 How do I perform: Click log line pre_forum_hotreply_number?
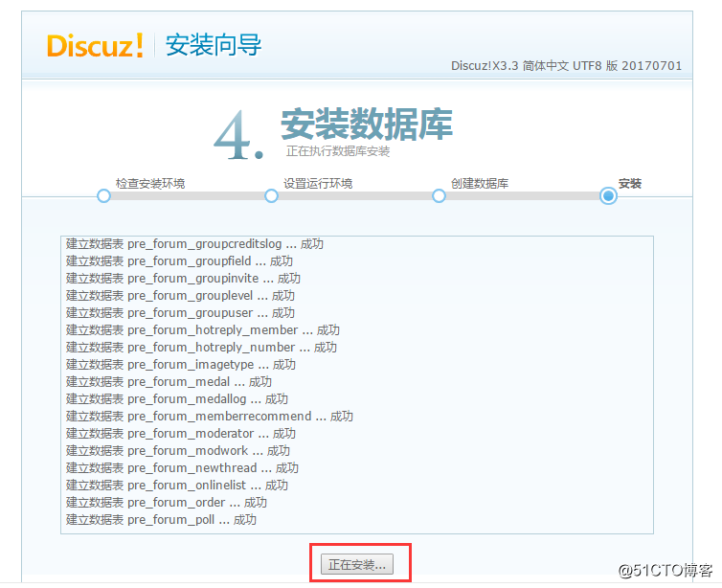coord(201,348)
